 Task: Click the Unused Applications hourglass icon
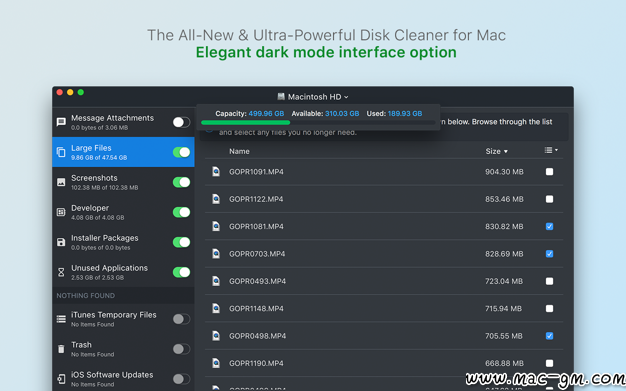[61, 272]
